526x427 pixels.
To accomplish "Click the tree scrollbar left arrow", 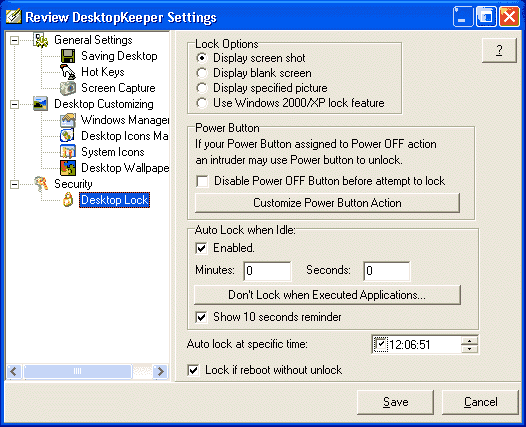I will [14, 371].
